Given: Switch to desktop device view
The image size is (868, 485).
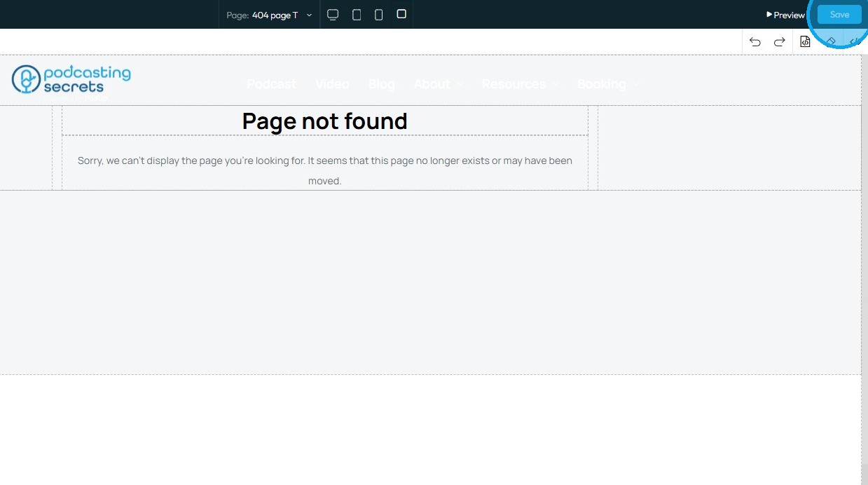Looking at the screenshot, I should [x=333, y=15].
